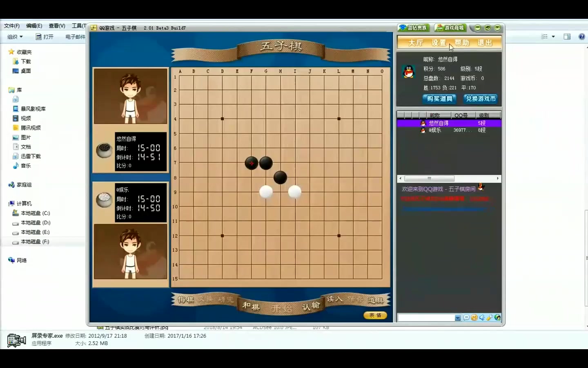Go to 大厅 lobby
Screen dimensions: 588x368
[x=416, y=43]
